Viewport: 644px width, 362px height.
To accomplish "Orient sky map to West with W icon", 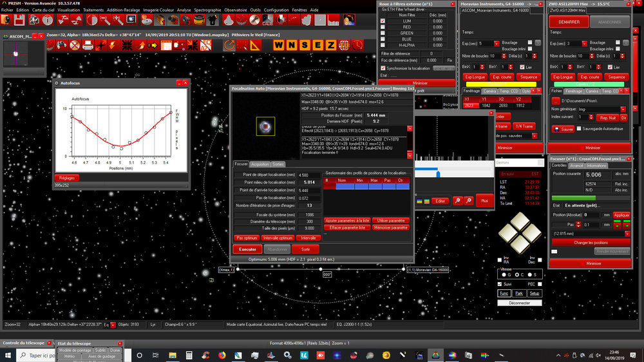I will point(278,45).
